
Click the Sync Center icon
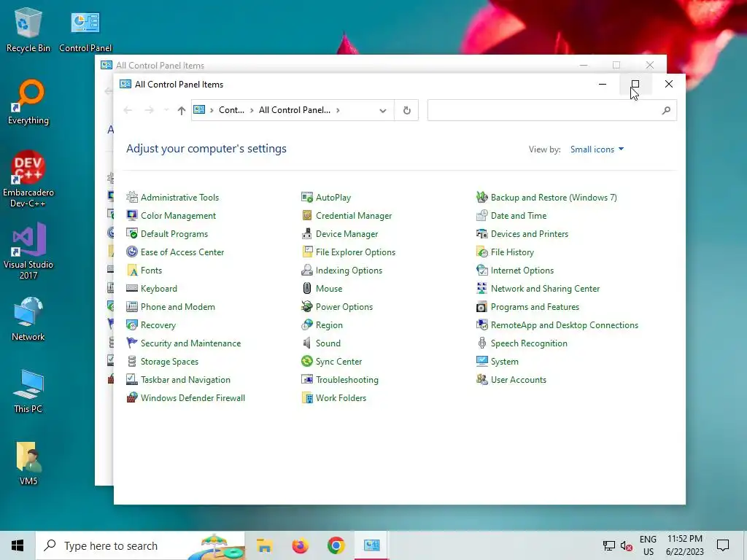pos(307,362)
